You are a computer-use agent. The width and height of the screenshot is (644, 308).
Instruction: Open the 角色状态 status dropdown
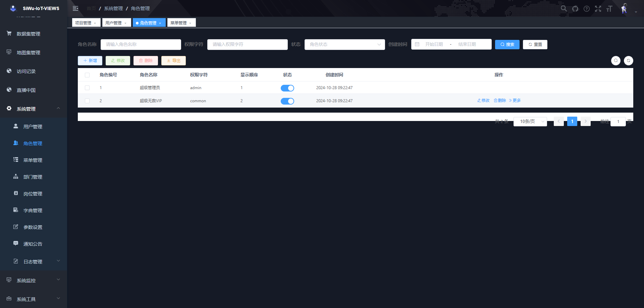coord(344,45)
